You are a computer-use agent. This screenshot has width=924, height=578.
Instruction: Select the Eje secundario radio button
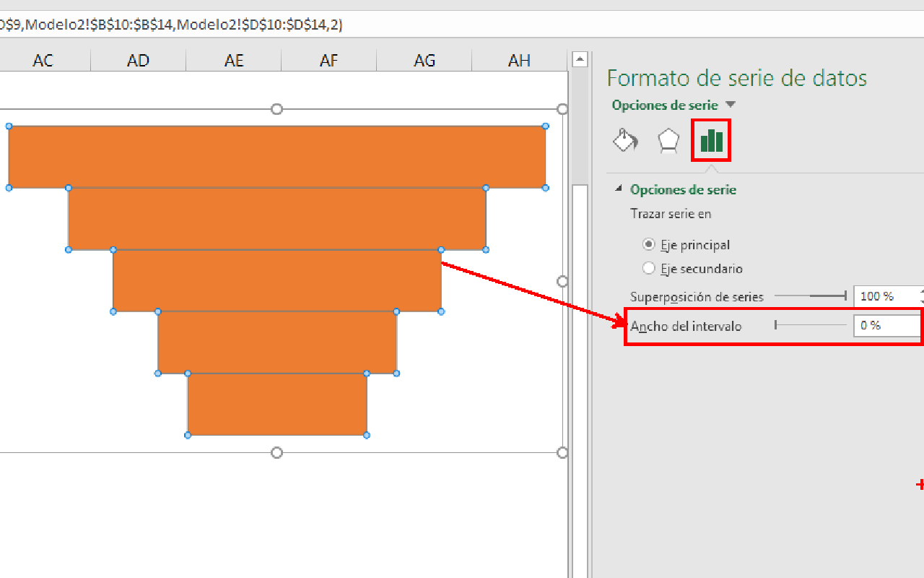coord(648,269)
